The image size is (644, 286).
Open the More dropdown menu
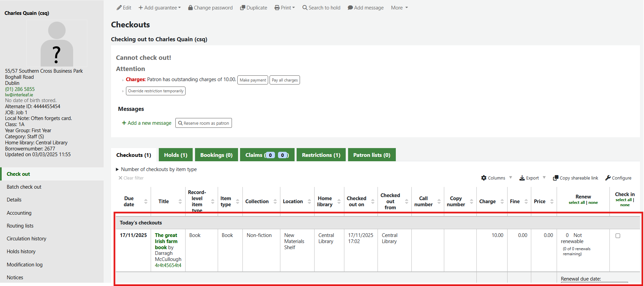[x=399, y=8]
